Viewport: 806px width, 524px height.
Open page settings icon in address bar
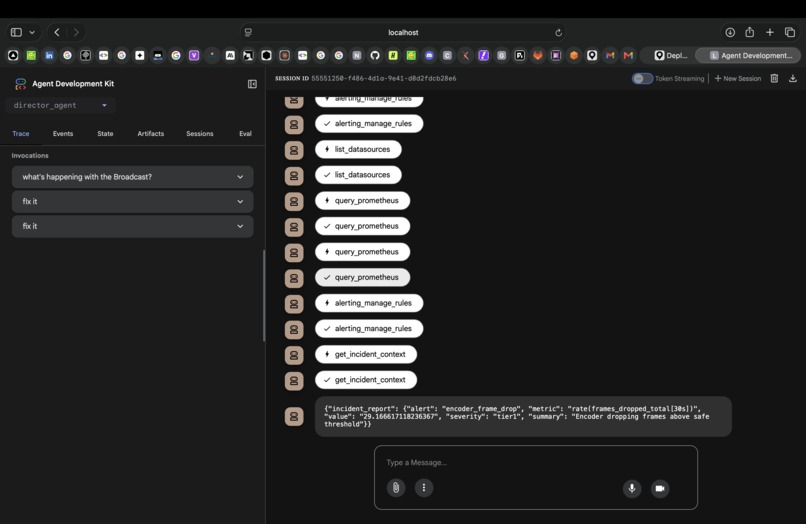coord(248,32)
